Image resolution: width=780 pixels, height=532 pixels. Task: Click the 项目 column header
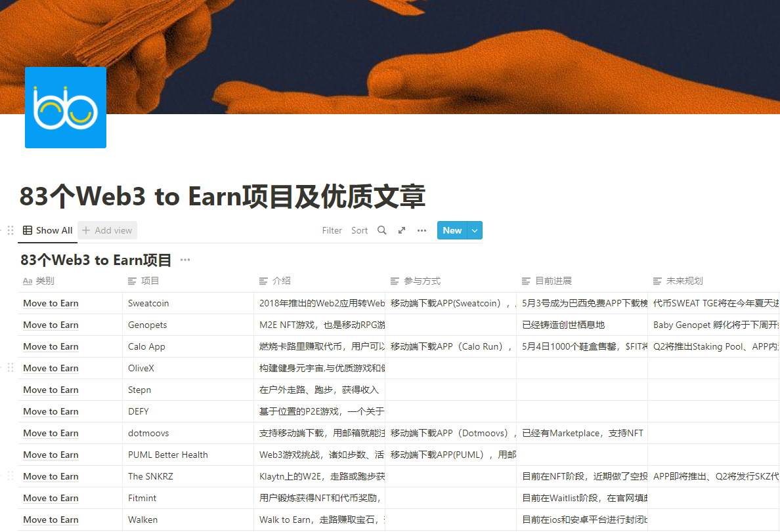(x=188, y=281)
